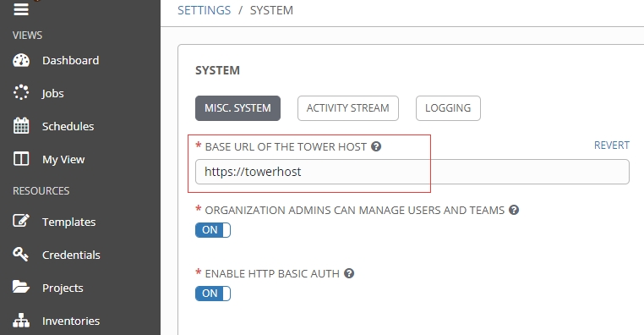Revert the Base URL field
This screenshot has width=644, height=335.
[x=612, y=146]
